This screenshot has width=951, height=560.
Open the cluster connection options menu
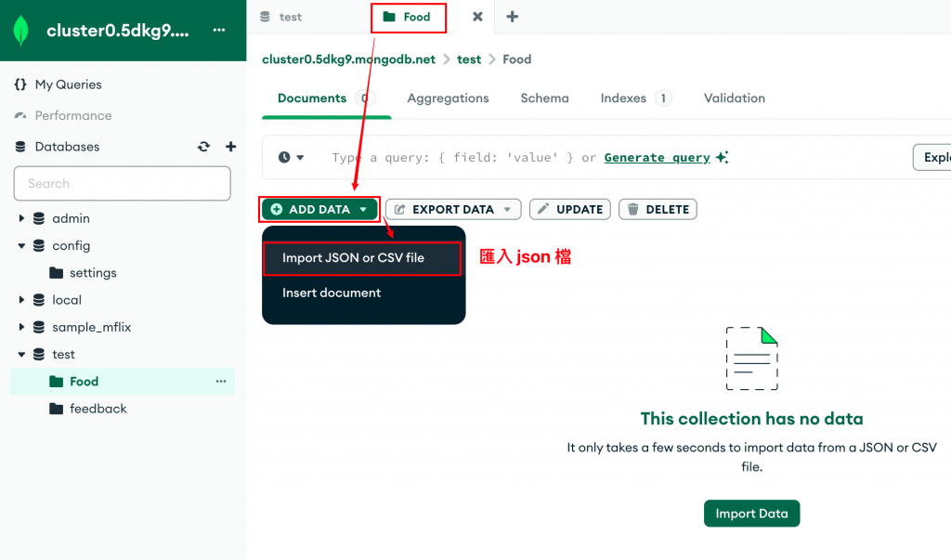pyautogui.click(x=219, y=30)
